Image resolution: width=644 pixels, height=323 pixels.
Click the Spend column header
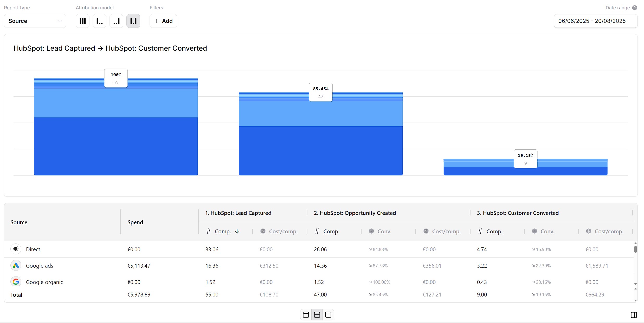point(135,222)
